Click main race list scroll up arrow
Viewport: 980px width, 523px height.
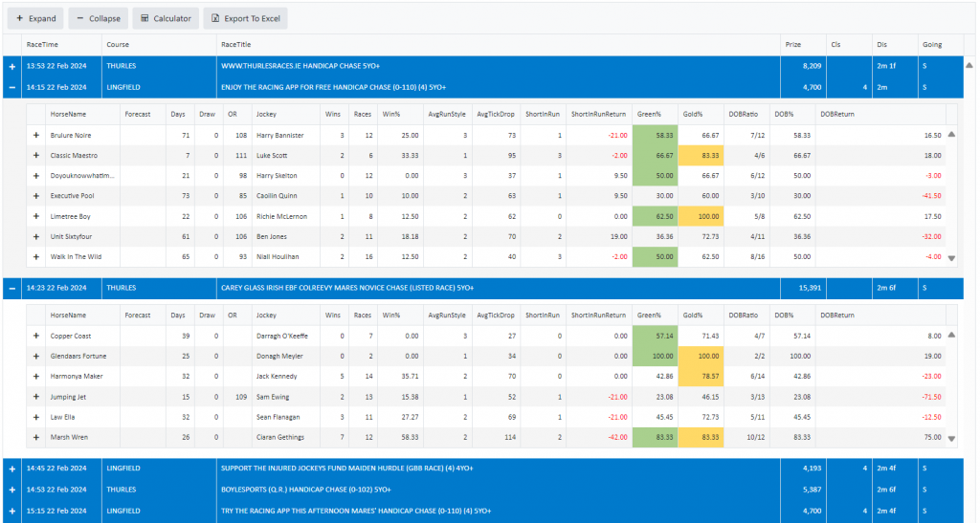[x=969, y=65]
